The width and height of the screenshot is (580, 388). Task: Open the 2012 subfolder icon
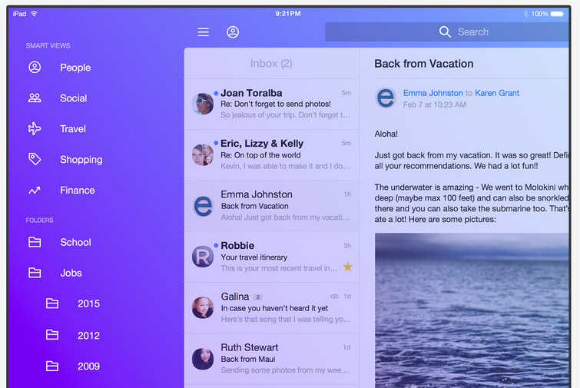tap(52, 335)
